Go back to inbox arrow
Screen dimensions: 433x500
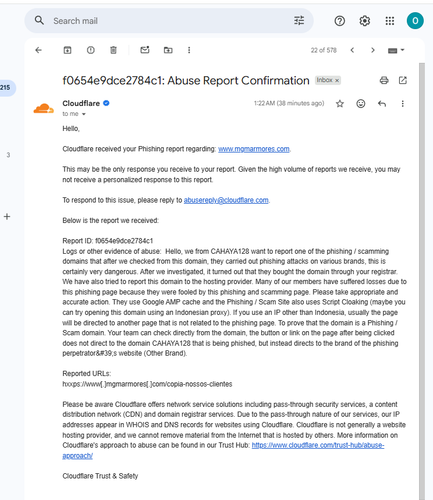(x=39, y=50)
